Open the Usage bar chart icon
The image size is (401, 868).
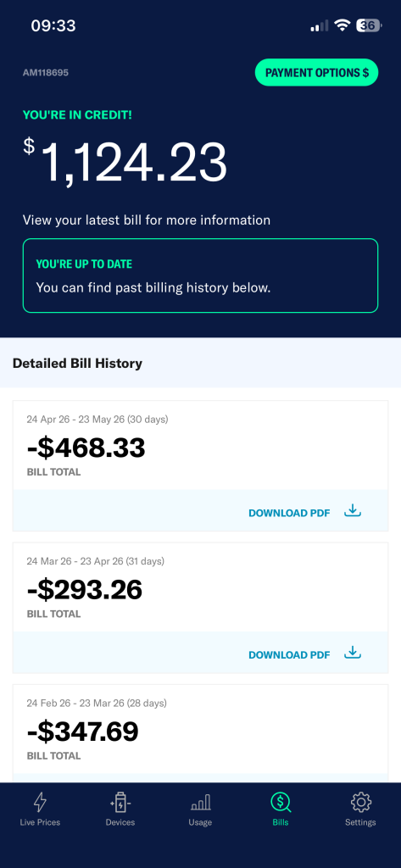(200, 802)
